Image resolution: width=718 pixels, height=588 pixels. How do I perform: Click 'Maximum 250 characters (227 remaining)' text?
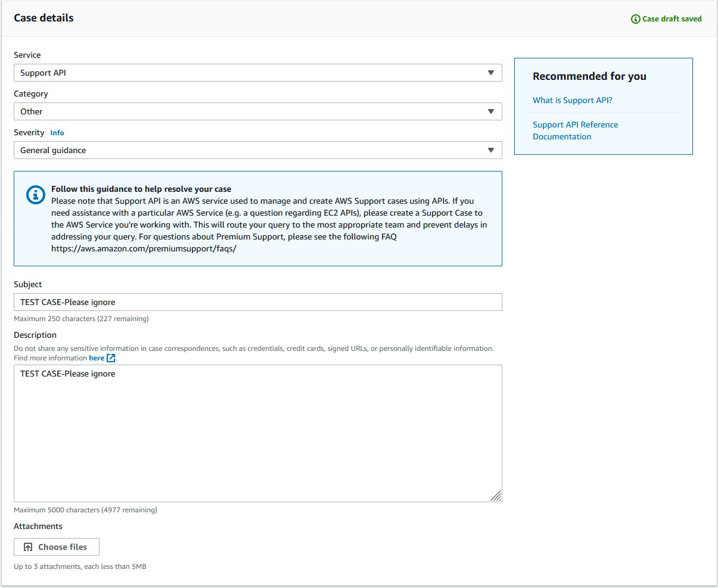(81, 319)
